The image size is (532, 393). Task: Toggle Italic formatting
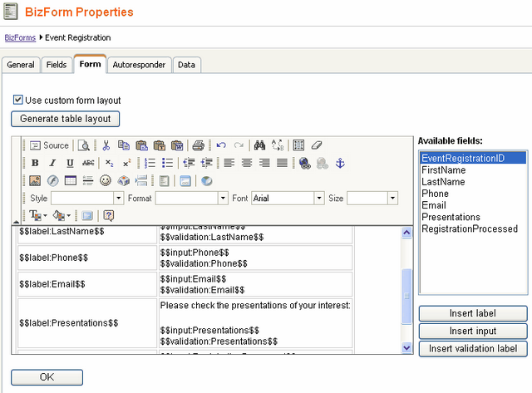[x=52, y=163]
